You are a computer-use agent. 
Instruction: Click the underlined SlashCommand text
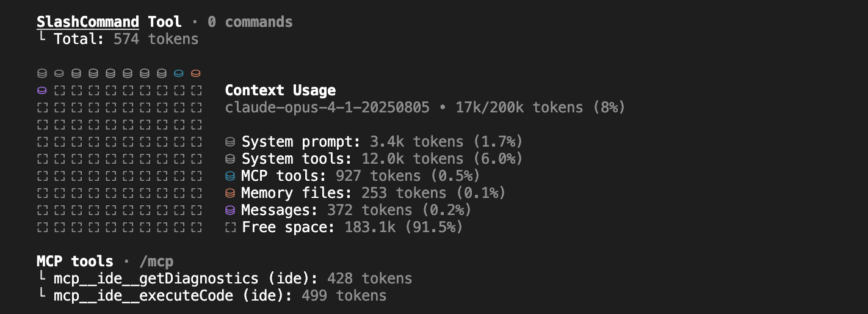[x=88, y=22]
